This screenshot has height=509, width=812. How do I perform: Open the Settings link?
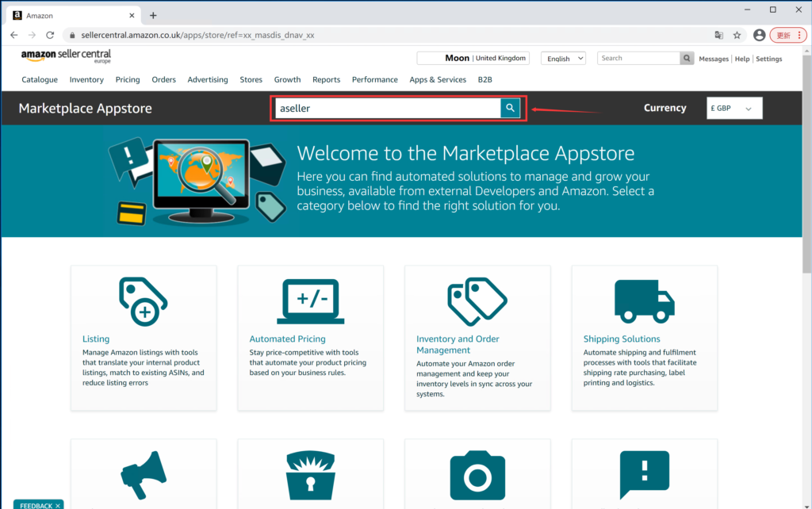(x=769, y=59)
